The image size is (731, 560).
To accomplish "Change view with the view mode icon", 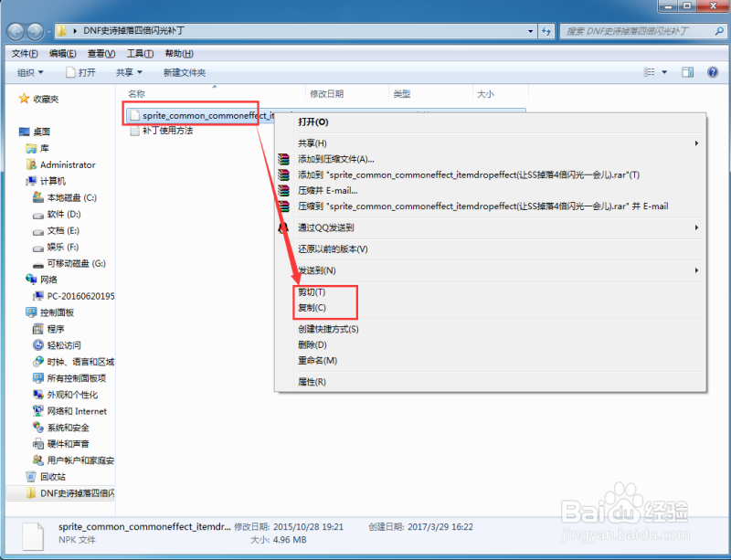I will tap(650, 72).
